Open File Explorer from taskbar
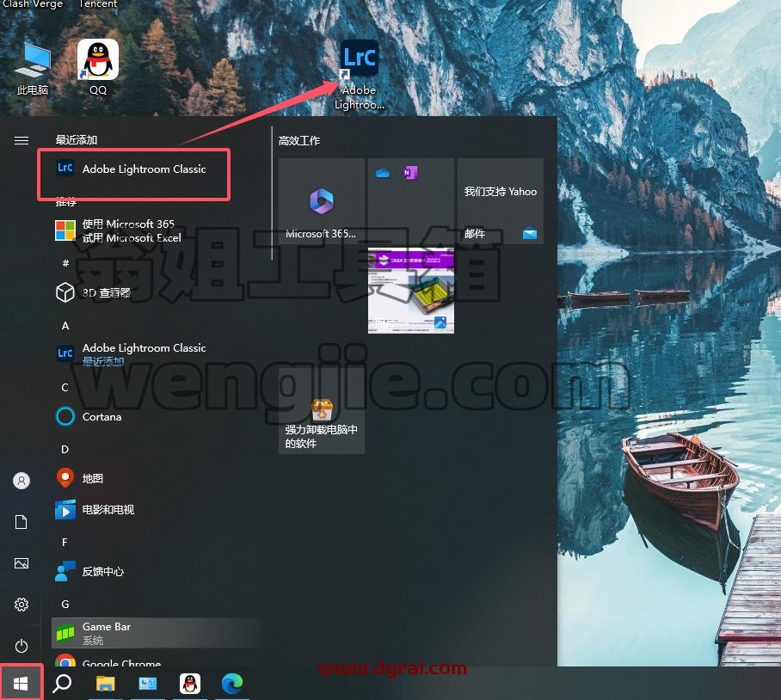Viewport: 781px width, 700px height. (105, 684)
